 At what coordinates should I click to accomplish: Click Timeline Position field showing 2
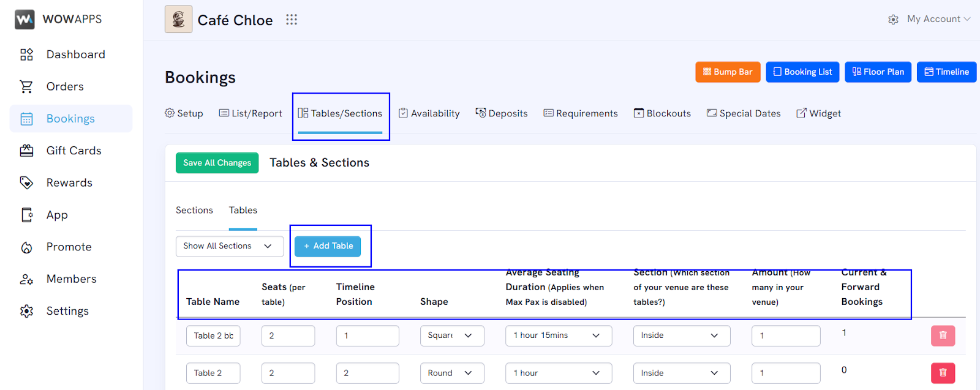(x=367, y=373)
